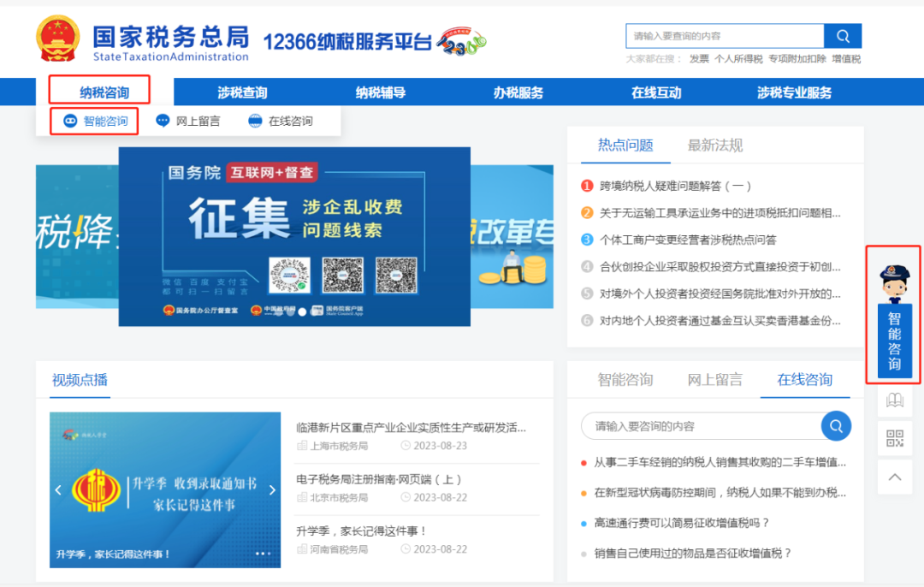Screen dimensions: 924x587
Task: Click the 个人所得税 trending search link
Action: [738, 59]
